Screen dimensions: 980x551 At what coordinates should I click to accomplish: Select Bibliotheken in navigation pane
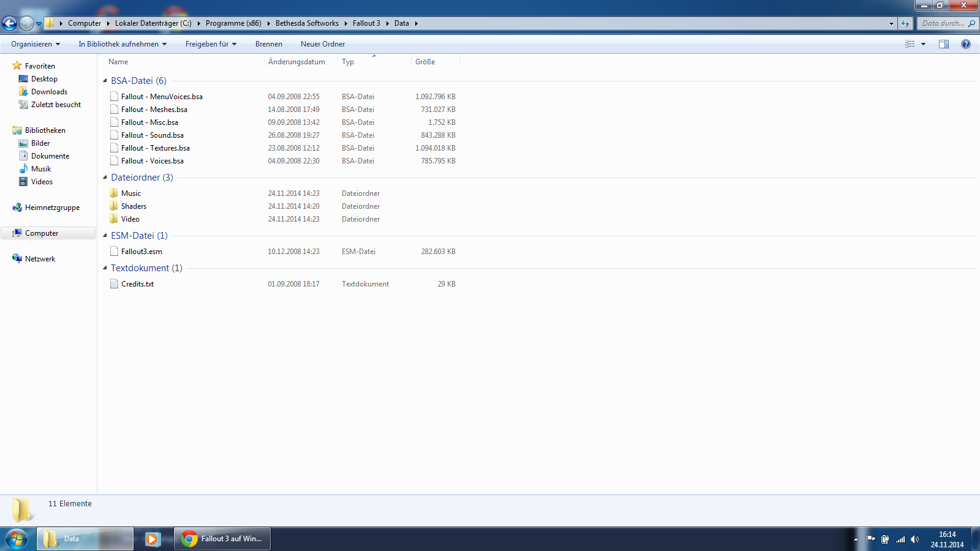click(x=45, y=130)
